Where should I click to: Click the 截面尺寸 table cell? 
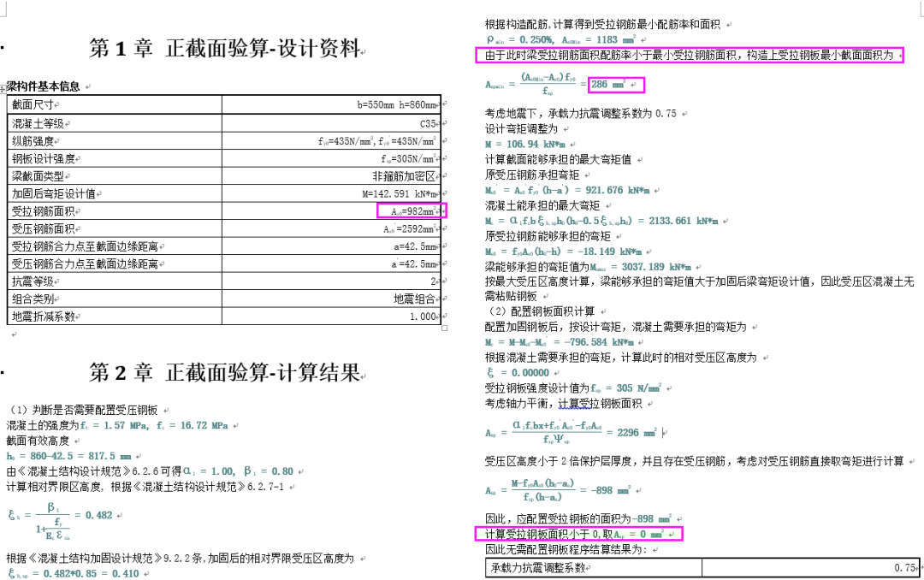coord(115,104)
